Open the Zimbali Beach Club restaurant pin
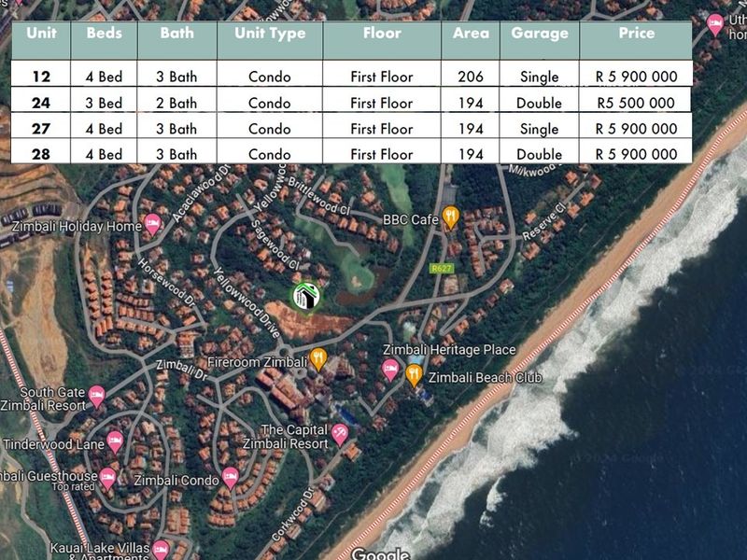The height and width of the screenshot is (560, 747). (414, 375)
